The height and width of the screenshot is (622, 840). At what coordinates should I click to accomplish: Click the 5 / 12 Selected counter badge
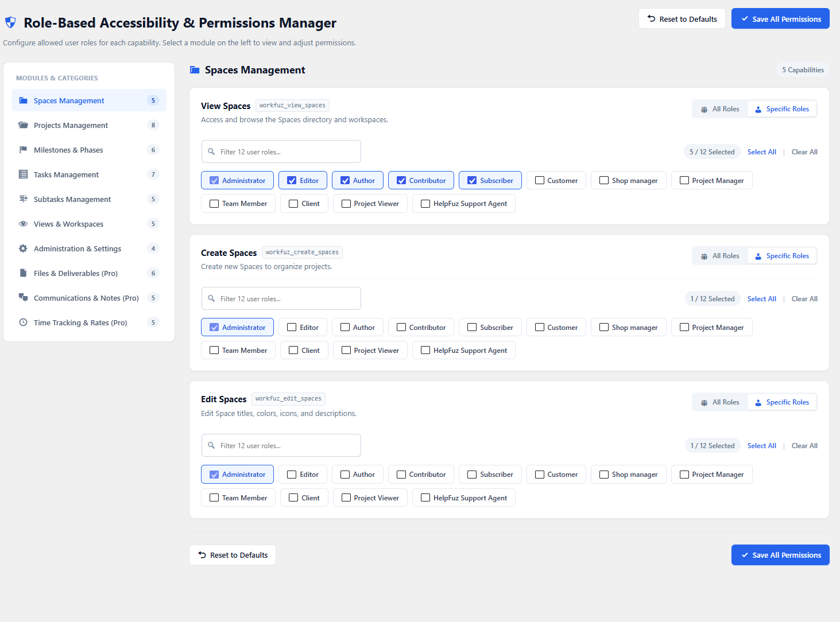tap(712, 152)
